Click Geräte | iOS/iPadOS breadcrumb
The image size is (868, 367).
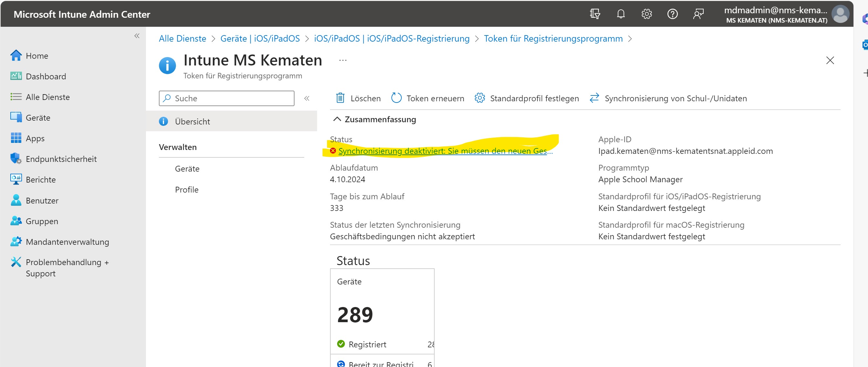tap(260, 38)
